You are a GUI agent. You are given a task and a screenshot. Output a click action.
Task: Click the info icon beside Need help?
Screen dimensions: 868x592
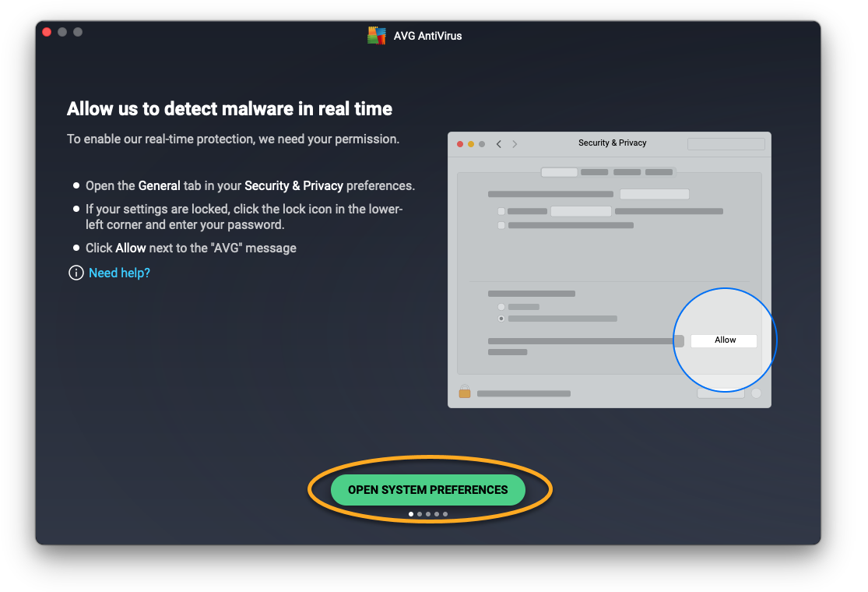click(x=76, y=273)
